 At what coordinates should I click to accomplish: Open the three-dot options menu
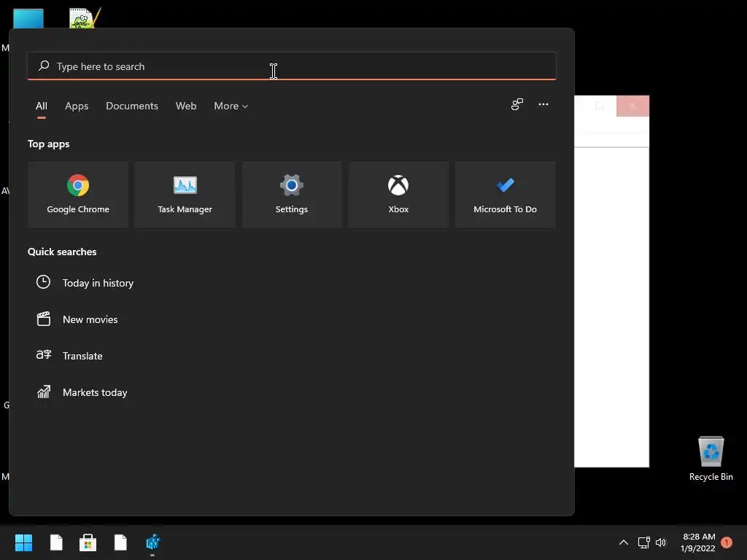point(543,104)
